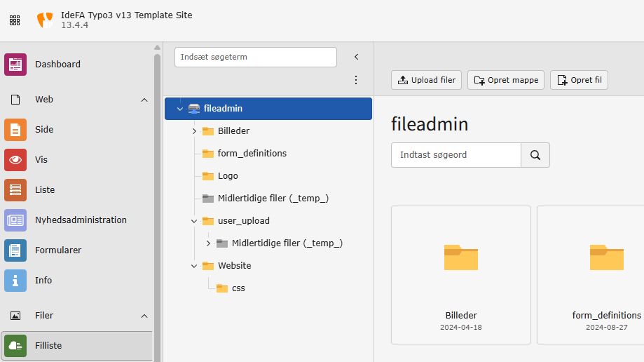The height and width of the screenshot is (362, 644).
Task: Open the Formularer module icon
Action: coord(15,250)
